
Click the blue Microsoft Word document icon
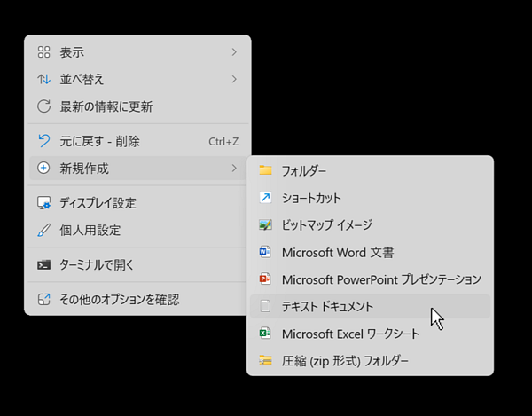(265, 253)
